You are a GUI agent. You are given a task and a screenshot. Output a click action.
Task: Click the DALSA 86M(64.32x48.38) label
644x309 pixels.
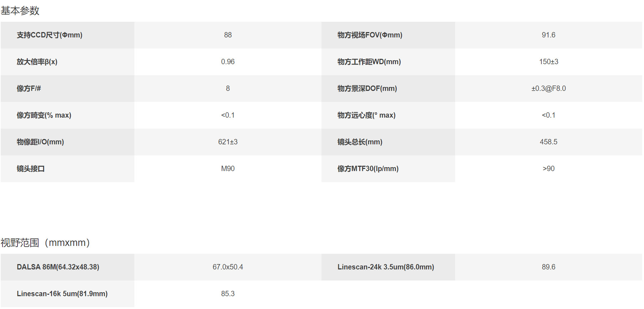(x=58, y=267)
